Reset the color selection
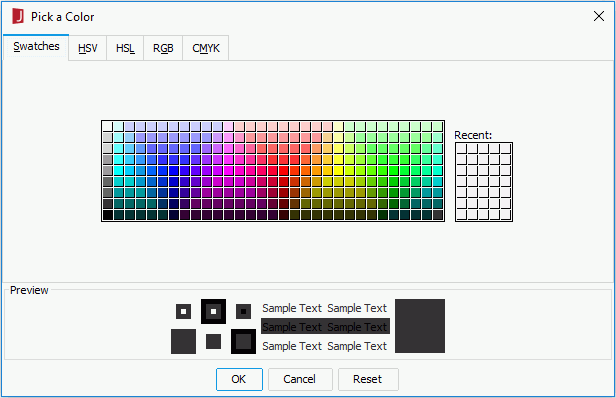This screenshot has height=398, width=616. (368, 379)
